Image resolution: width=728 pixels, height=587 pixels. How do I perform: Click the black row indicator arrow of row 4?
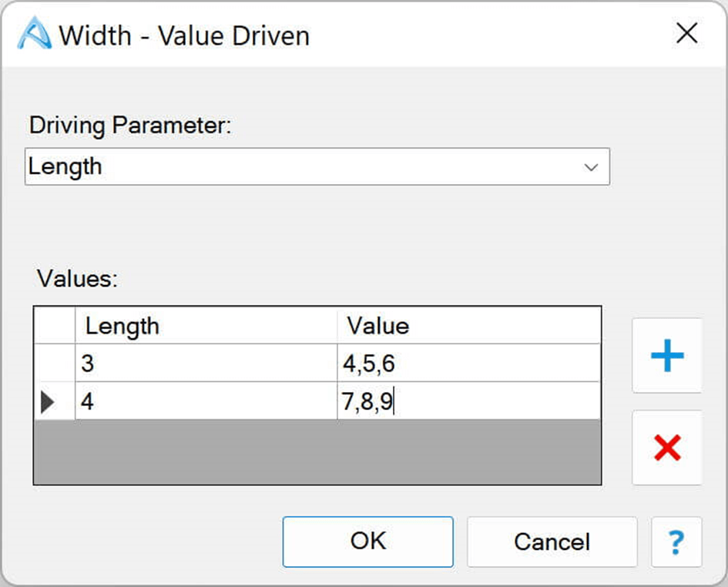[x=48, y=401]
